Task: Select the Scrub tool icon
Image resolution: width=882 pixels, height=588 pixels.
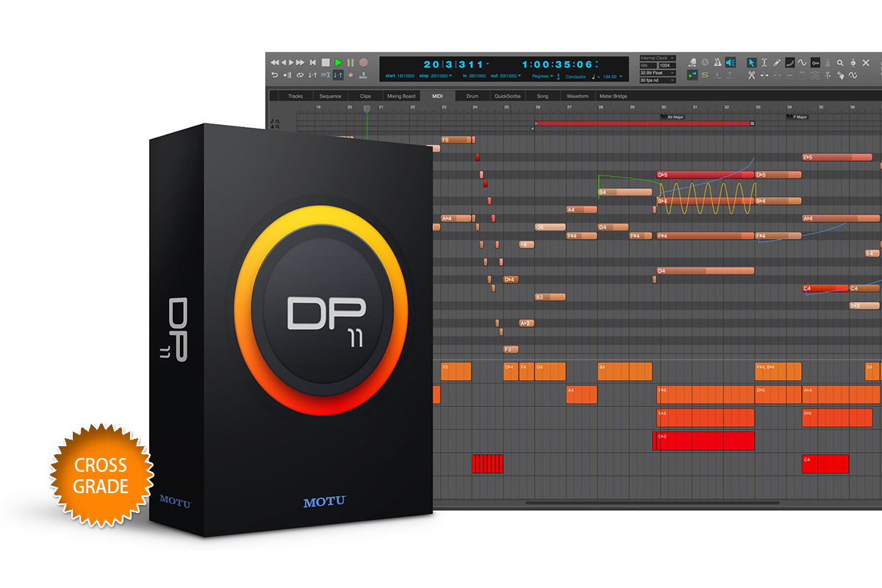Action: [x=853, y=62]
